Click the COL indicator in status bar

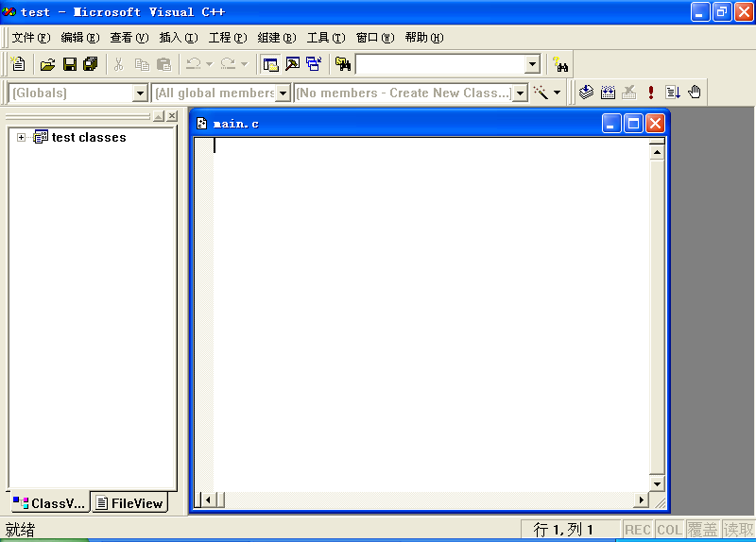point(669,530)
